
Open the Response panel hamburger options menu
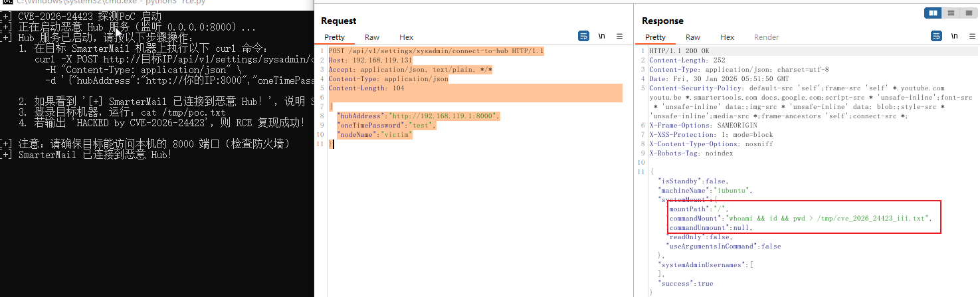click(973, 37)
